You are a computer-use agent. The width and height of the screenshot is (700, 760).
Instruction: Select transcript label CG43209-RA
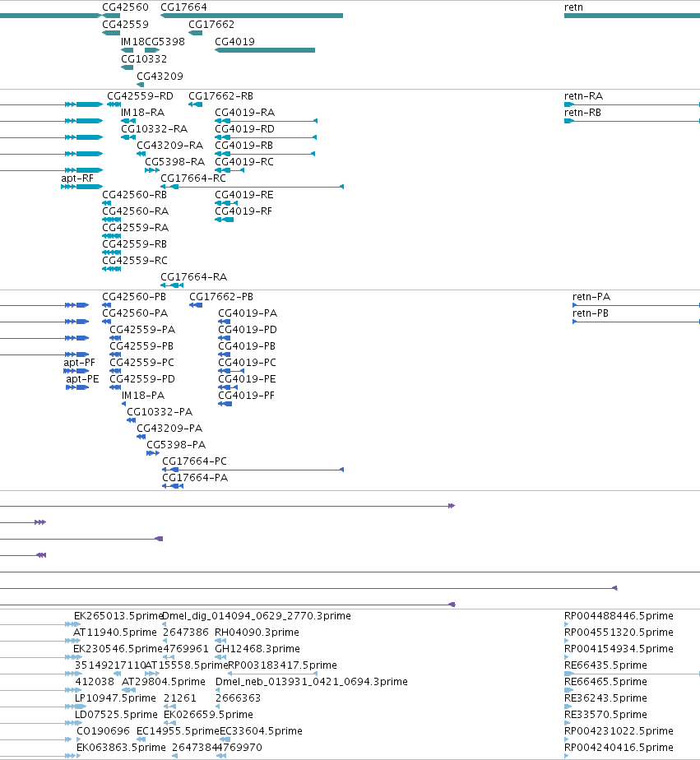(x=169, y=146)
